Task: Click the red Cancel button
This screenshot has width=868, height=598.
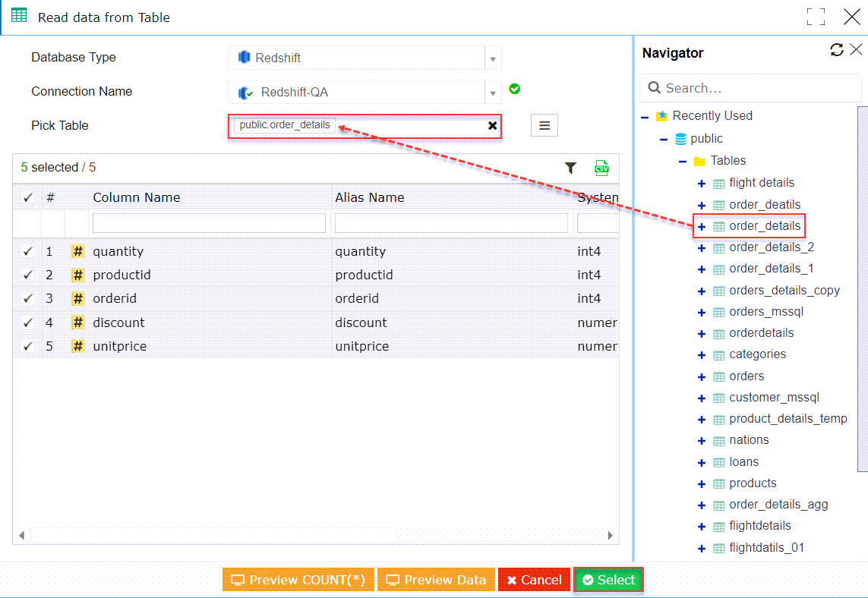Action: tap(534, 580)
